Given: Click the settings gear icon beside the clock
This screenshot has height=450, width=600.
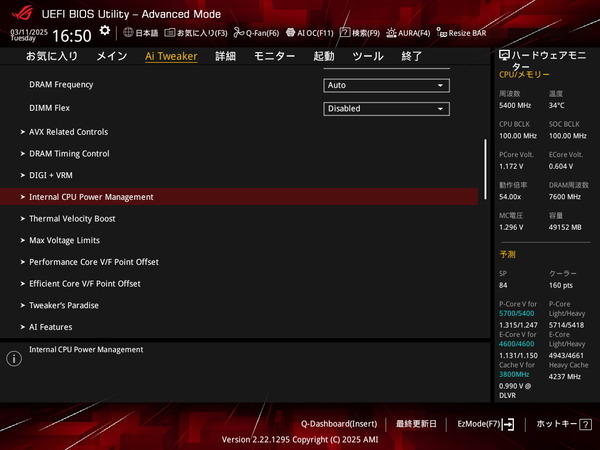Looking at the screenshot, I should (105, 32).
